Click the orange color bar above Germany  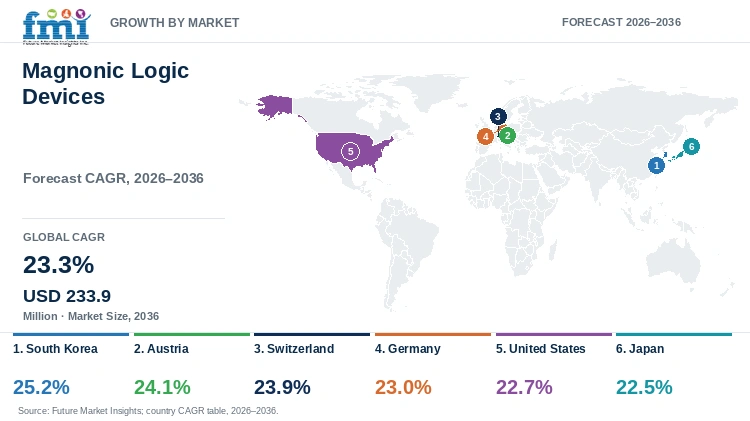(x=433, y=334)
